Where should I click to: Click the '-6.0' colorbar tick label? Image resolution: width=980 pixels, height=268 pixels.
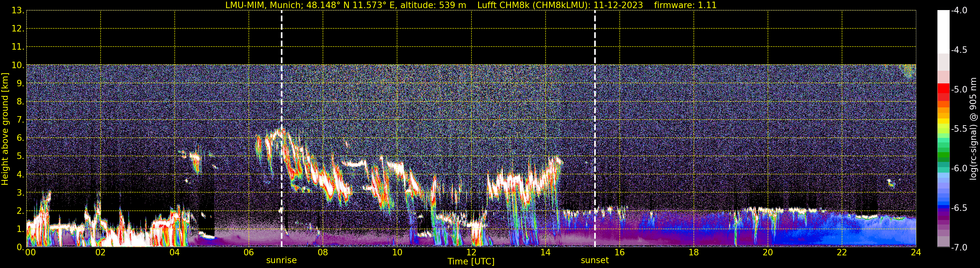(959, 168)
